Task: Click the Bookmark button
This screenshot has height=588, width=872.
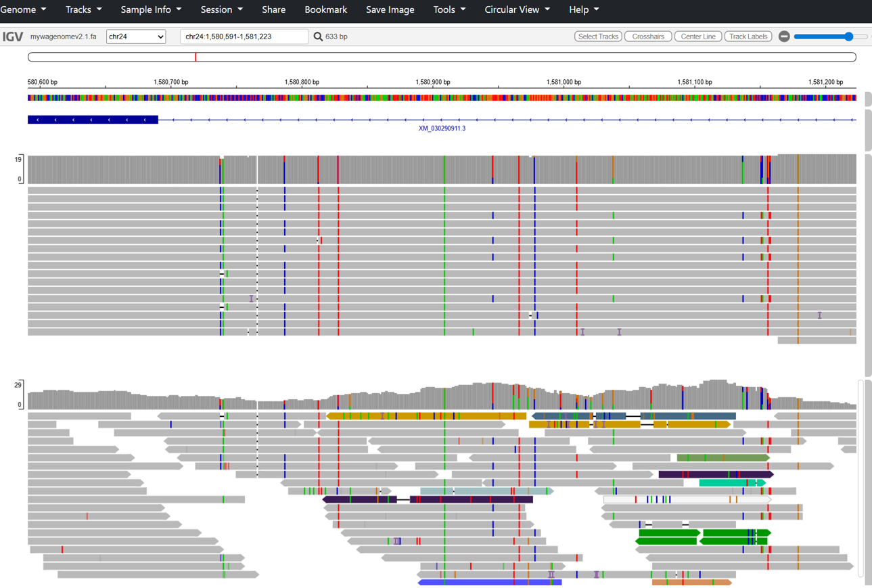Action: (325, 9)
